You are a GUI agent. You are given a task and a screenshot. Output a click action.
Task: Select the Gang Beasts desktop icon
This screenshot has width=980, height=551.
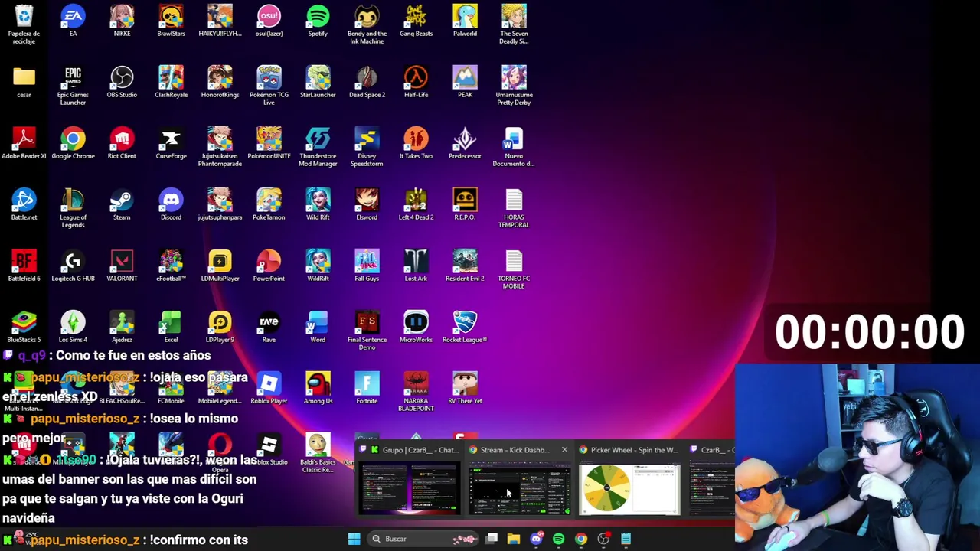(416, 21)
